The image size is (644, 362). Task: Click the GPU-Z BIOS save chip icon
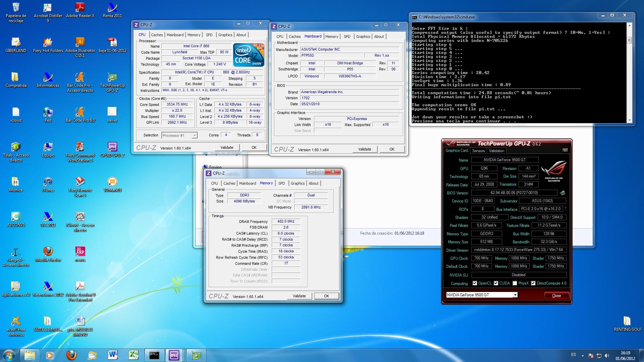(x=562, y=193)
